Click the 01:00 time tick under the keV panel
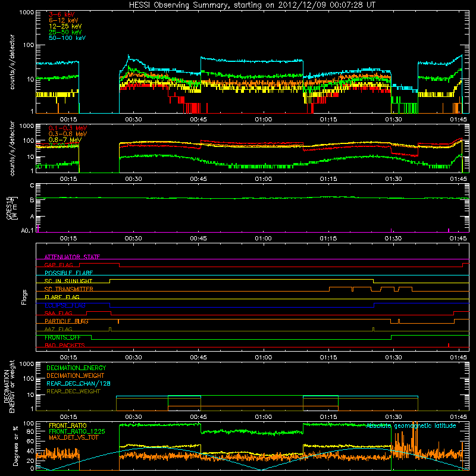The image size is (476, 476). (x=263, y=120)
